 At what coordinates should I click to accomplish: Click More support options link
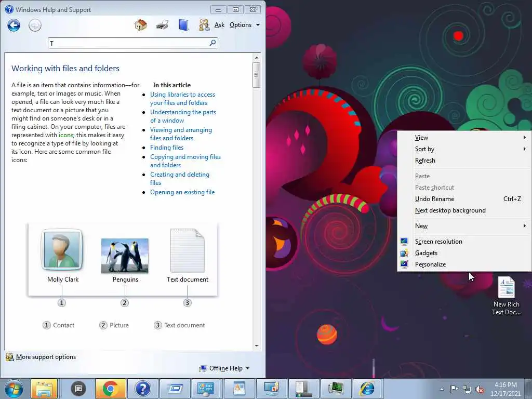click(46, 357)
